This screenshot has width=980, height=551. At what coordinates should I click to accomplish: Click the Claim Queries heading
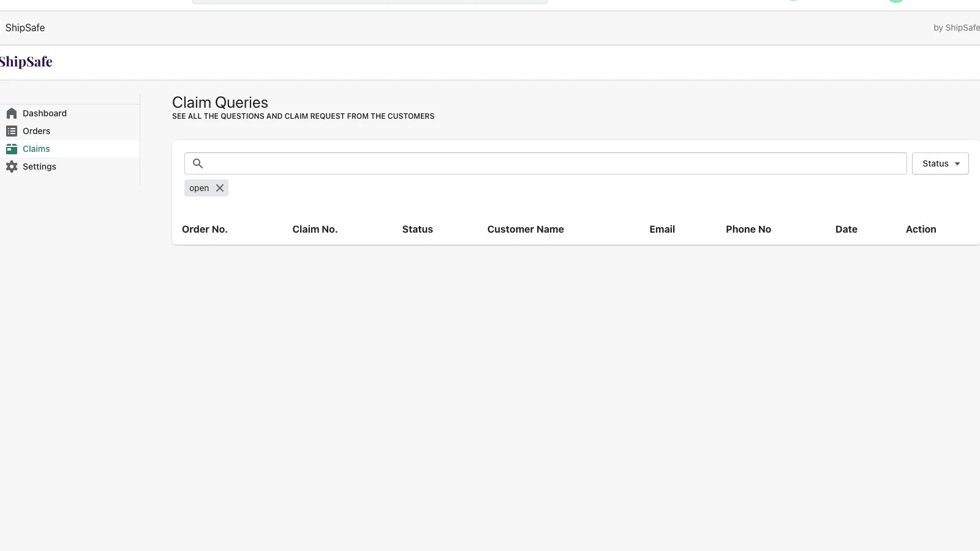220,102
